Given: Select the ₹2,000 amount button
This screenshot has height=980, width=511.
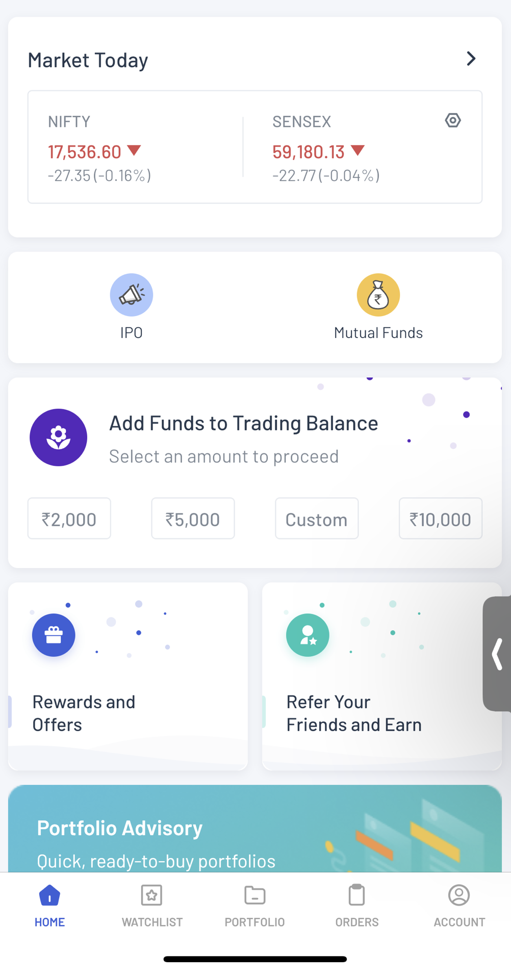Looking at the screenshot, I should click(69, 519).
